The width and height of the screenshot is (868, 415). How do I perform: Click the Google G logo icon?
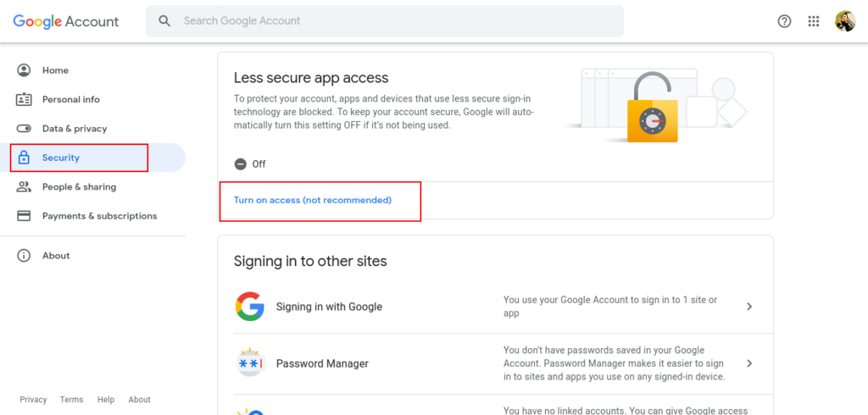(x=250, y=307)
